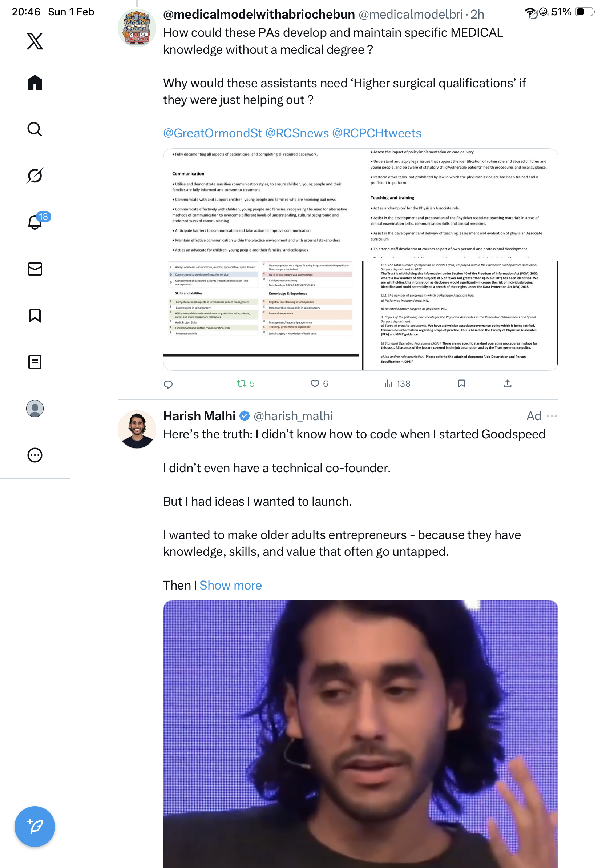Screen dimensions: 606x868
Task: Compose a new post with floating button
Action: click(x=35, y=827)
